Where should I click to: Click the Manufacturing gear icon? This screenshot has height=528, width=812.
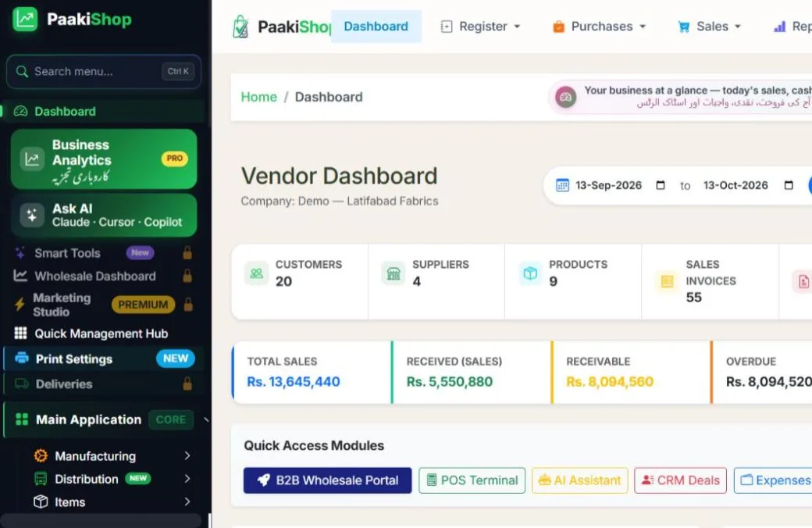click(41, 456)
